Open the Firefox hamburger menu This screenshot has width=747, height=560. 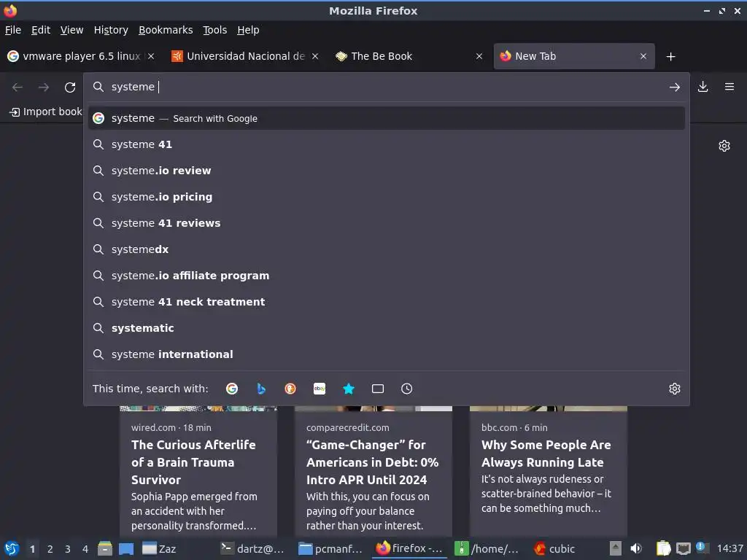pyautogui.click(x=729, y=87)
